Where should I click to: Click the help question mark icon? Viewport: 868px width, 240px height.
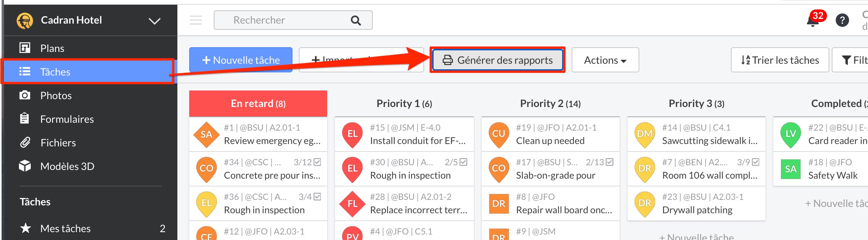point(842,20)
